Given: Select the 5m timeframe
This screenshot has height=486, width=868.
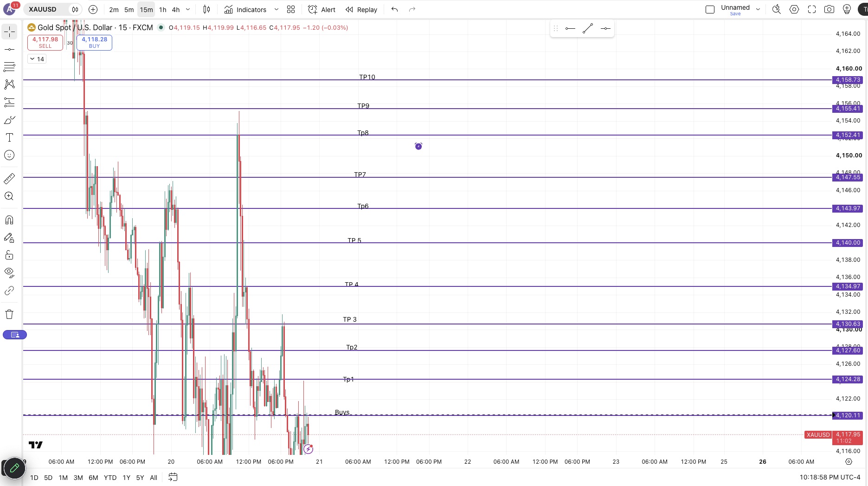Looking at the screenshot, I should (129, 9).
